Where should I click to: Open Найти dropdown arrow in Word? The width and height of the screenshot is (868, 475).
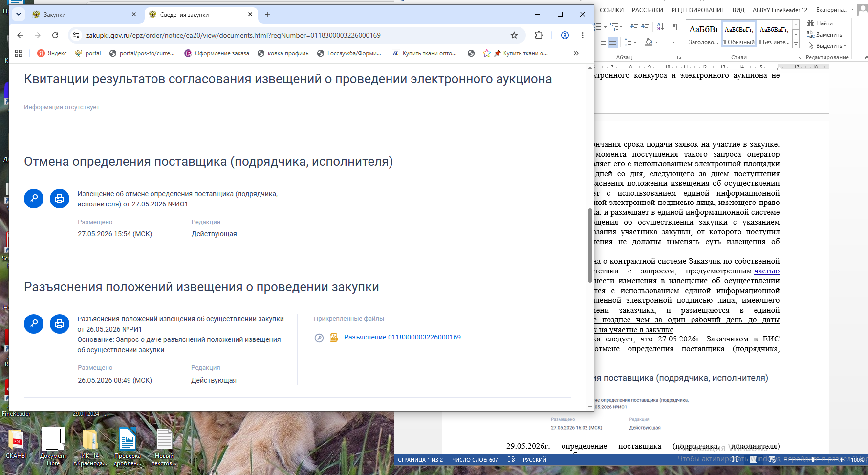pos(839,23)
